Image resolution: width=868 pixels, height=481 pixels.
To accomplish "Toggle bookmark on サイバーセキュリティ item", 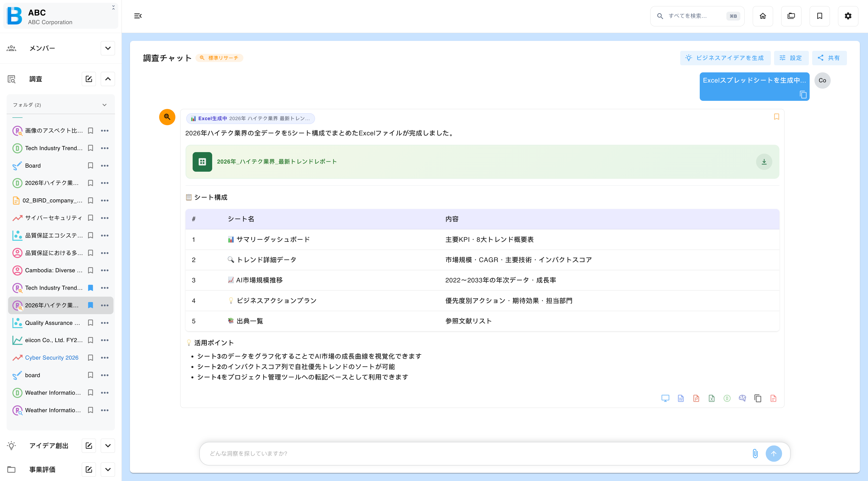I will [x=90, y=218].
